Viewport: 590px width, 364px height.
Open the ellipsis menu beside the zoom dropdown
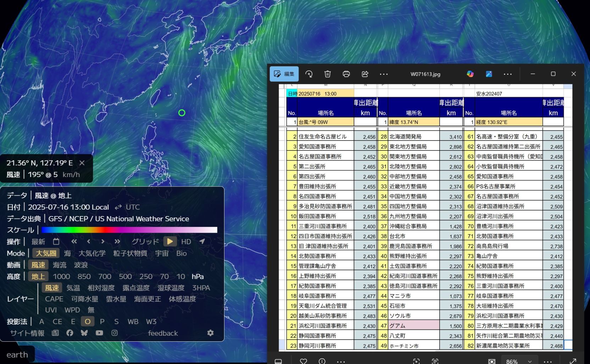click(548, 361)
